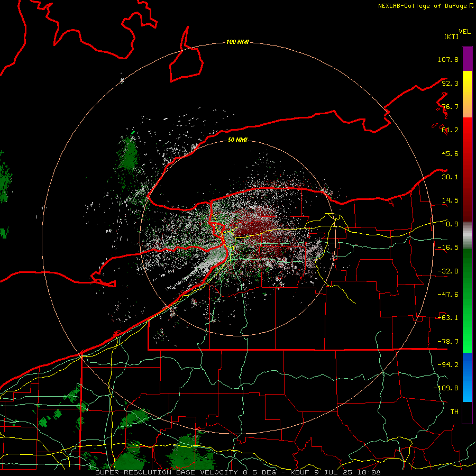Select the -16.5 velocity scale label
Image resolution: width=476 pixels, height=476 pixels.
[x=448, y=248]
